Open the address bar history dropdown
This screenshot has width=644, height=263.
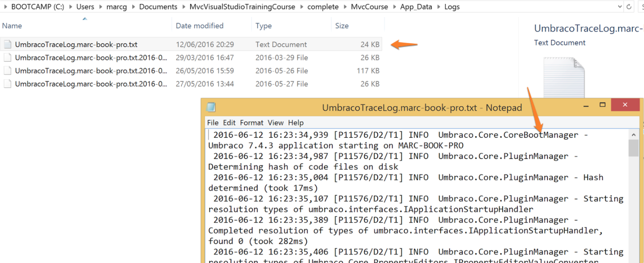click(620, 7)
